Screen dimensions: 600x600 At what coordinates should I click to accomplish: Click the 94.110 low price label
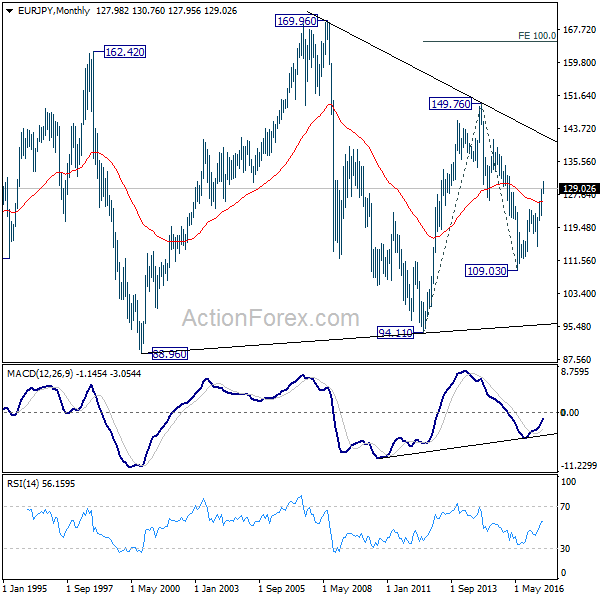pos(395,333)
